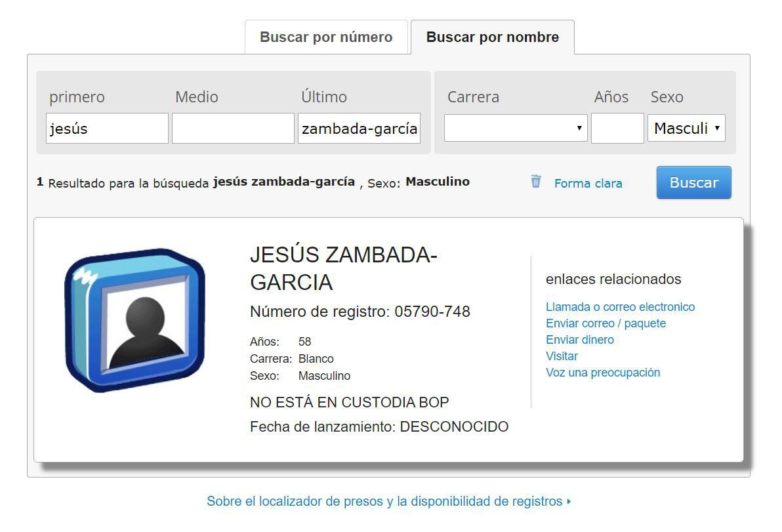
Task: Expand Sobre el localizador de presos section
Action: tap(388, 501)
